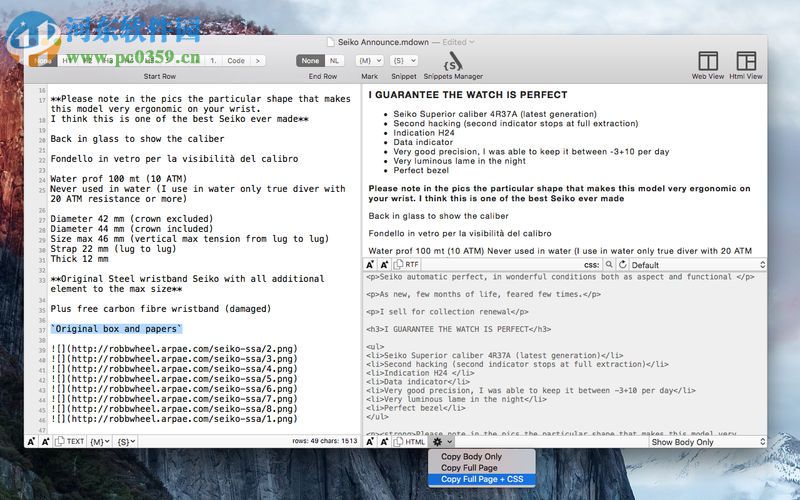Click 'Indication H24' preview bullet
This screenshot has height=500, width=800.
click(x=424, y=133)
